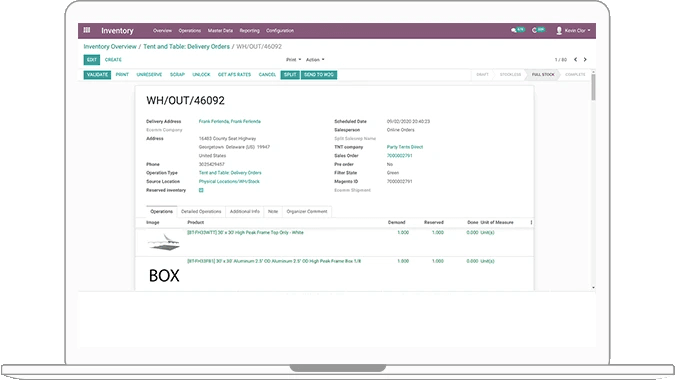The width and height of the screenshot is (675, 380).
Task: Switch to the Detailed Operations tab
Action: (x=201, y=211)
